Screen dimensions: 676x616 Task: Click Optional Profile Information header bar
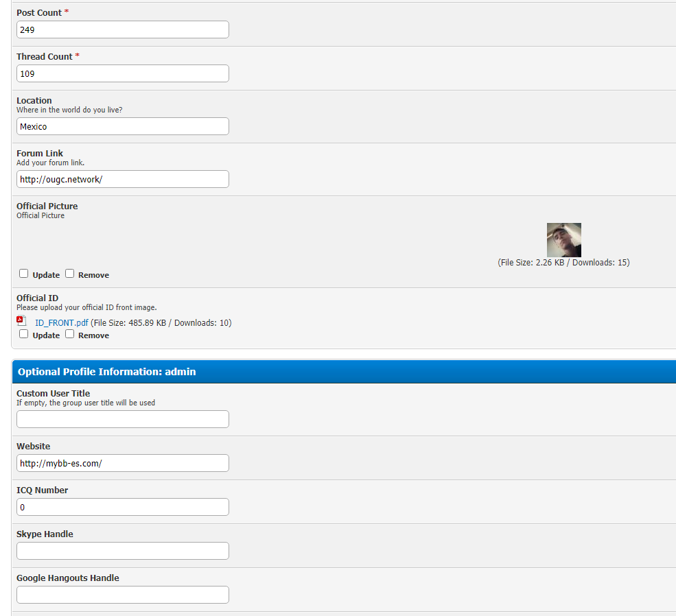point(343,372)
